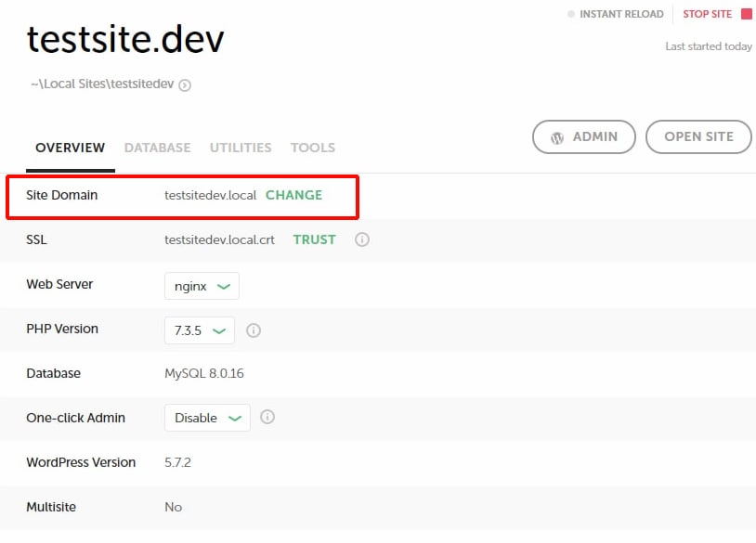Select the testsitedev.local.crt text

tap(219, 239)
